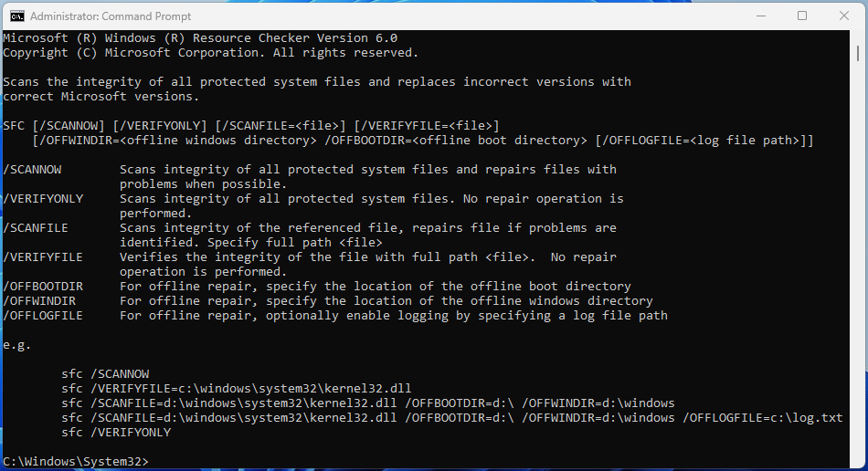Click 'Scans the integrity of all protected' sentence
The image size is (868, 471).
(x=317, y=82)
